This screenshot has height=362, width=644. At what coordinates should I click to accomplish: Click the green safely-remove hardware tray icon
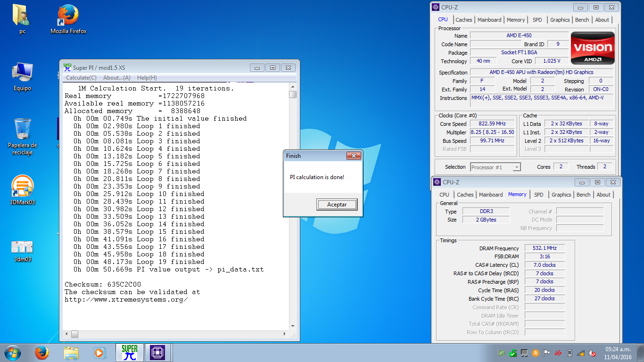click(513, 353)
